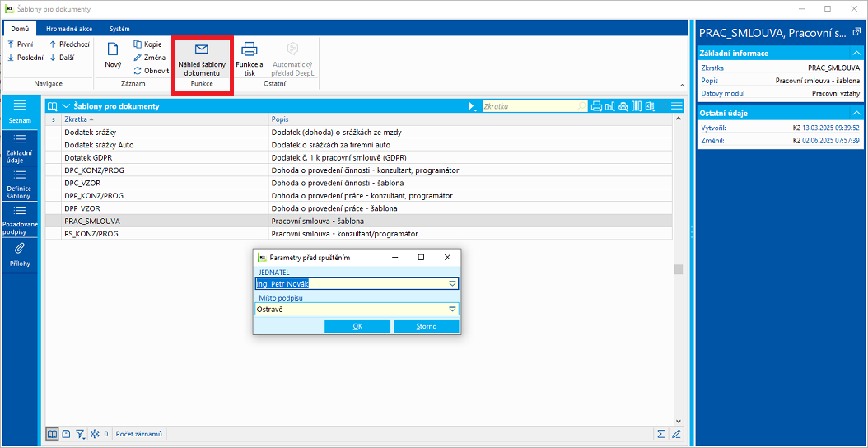Click the columns icon in list header
The width and height of the screenshot is (868, 448).
pyautogui.click(x=637, y=106)
